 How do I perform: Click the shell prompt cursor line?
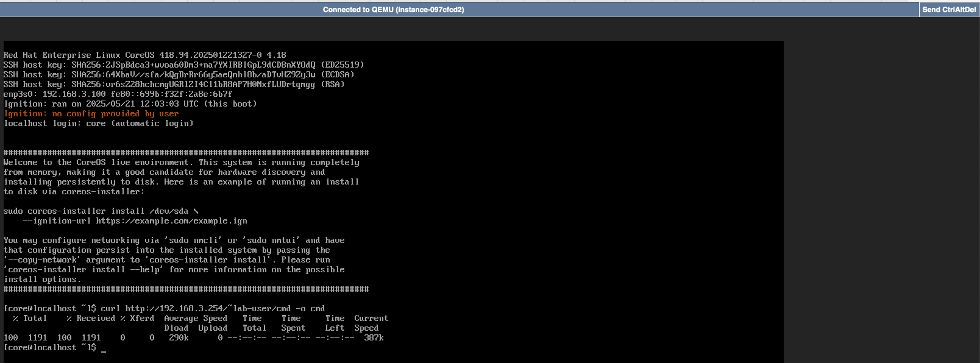click(x=55, y=348)
